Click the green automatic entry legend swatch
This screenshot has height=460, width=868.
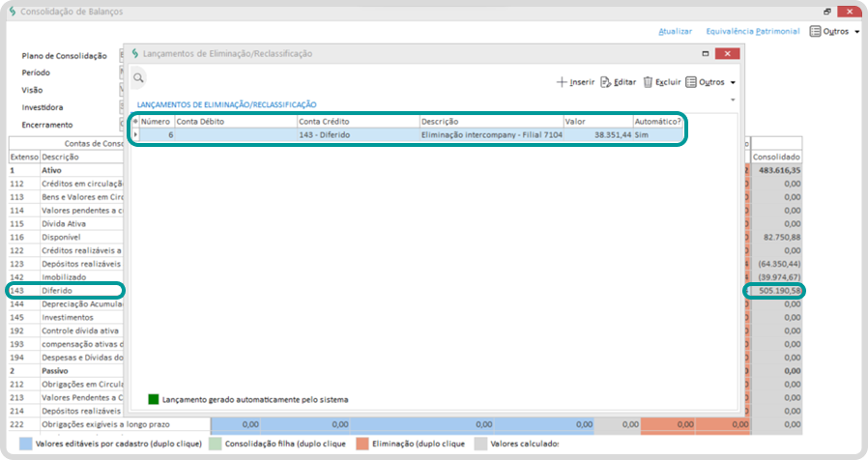click(153, 398)
